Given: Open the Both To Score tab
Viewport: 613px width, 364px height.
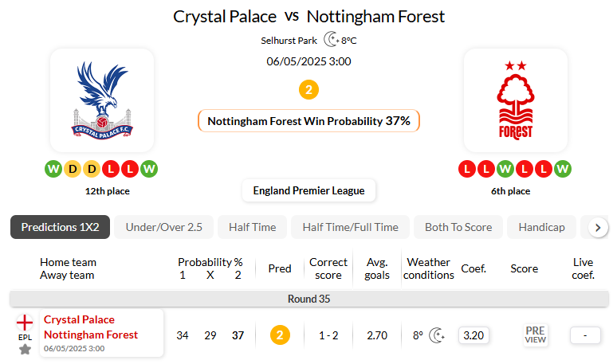Looking at the screenshot, I should [458, 227].
